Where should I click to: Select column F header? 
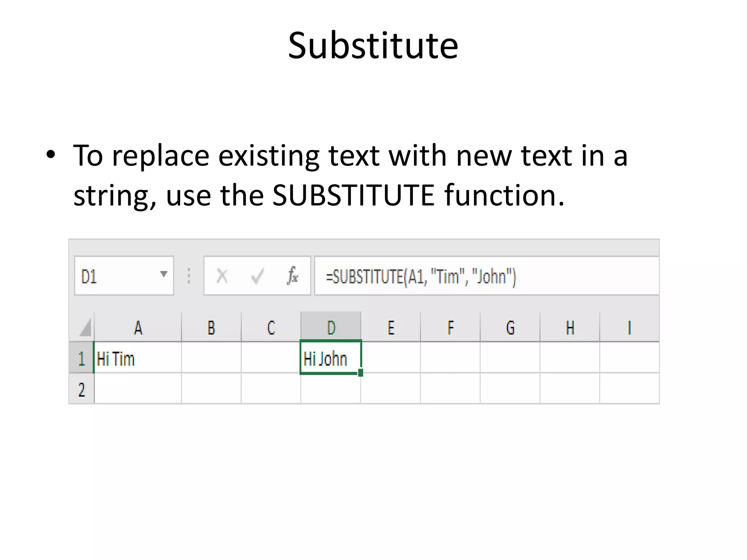(450, 327)
